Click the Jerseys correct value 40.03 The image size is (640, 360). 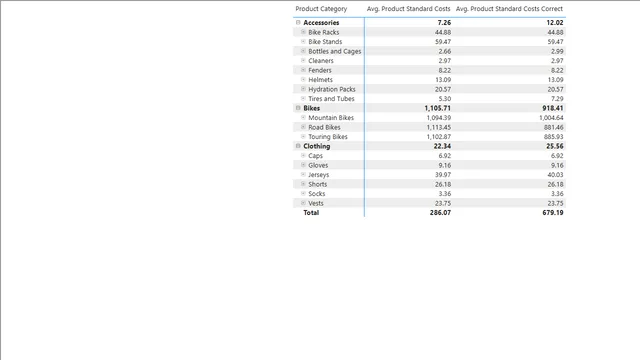point(556,175)
